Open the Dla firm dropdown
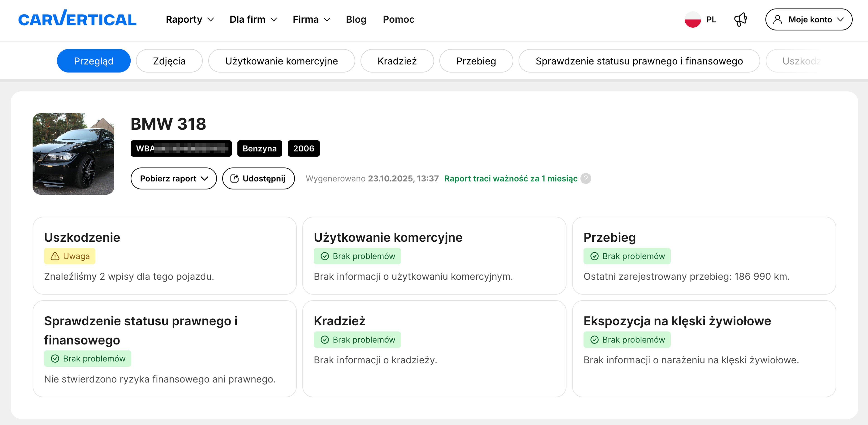 tap(253, 19)
